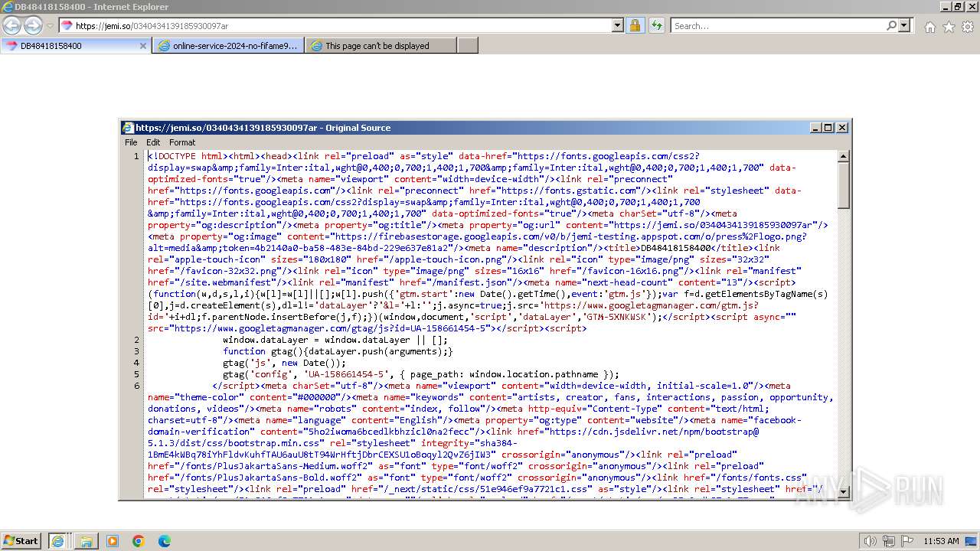Click the Refresh page icon
The width and height of the screenshot is (980, 551).
point(656,25)
